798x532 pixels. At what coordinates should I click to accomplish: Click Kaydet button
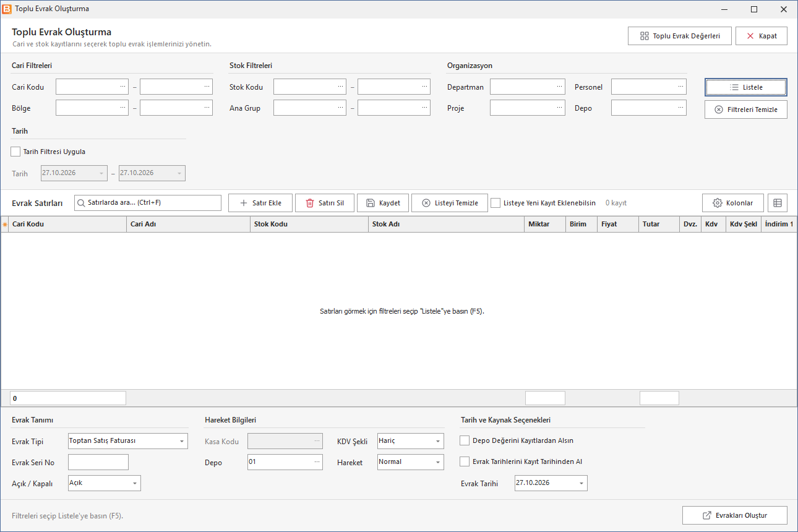(x=383, y=203)
